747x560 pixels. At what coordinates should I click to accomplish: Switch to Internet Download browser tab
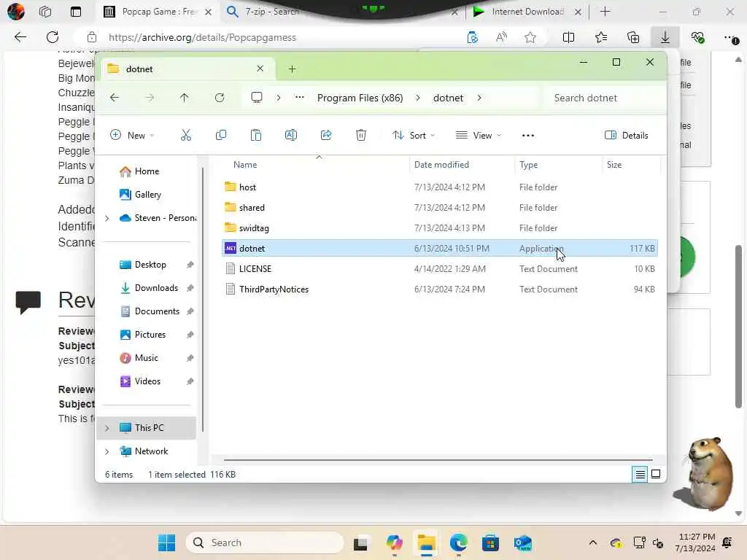527,12
